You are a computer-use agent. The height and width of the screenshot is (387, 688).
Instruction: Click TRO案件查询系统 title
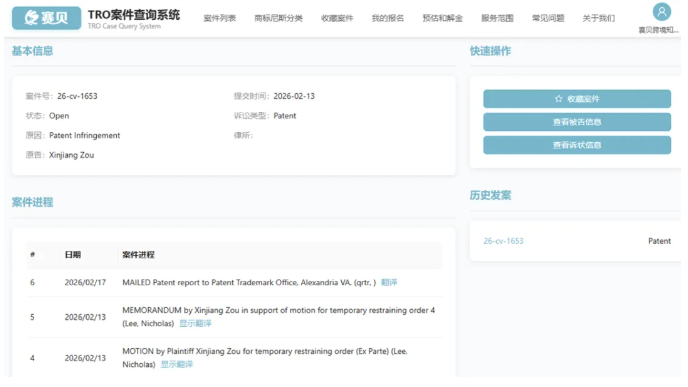(134, 14)
